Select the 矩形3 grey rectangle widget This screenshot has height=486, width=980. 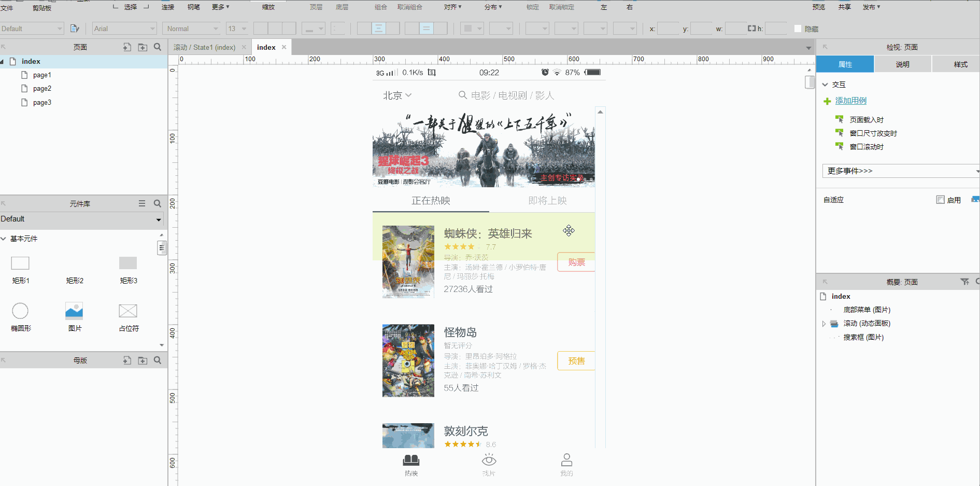point(128,263)
